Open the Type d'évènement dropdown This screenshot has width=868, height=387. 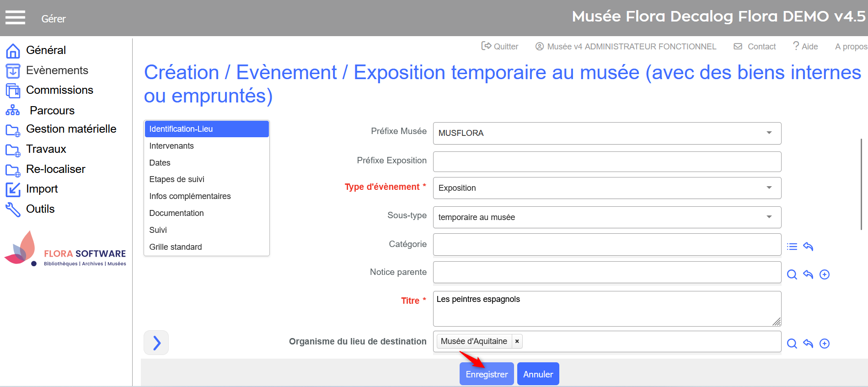[x=769, y=188]
